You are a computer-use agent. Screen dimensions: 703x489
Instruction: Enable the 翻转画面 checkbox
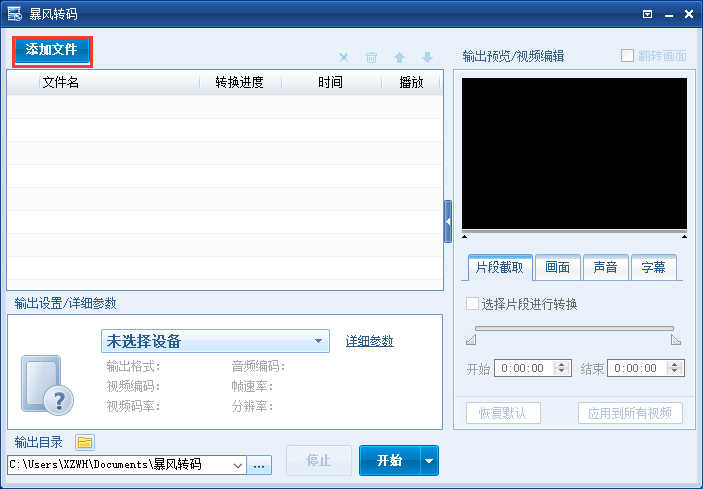pyautogui.click(x=628, y=56)
